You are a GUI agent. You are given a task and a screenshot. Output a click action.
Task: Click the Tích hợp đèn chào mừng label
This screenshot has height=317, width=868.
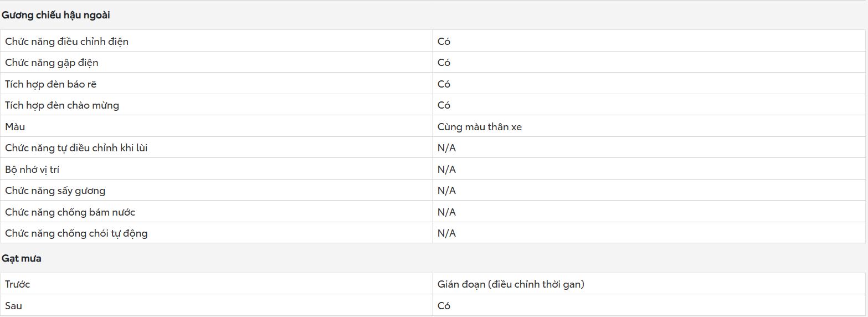(x=62, y=105)
